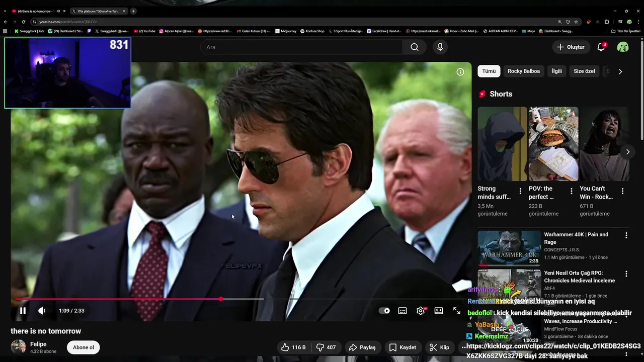
Task: Click into the Ara search field
Action: pyautogui.click(x=301, y=47)
